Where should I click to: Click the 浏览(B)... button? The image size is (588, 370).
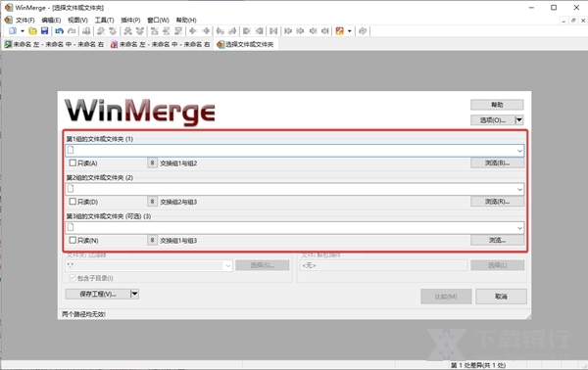click(497, 162)
